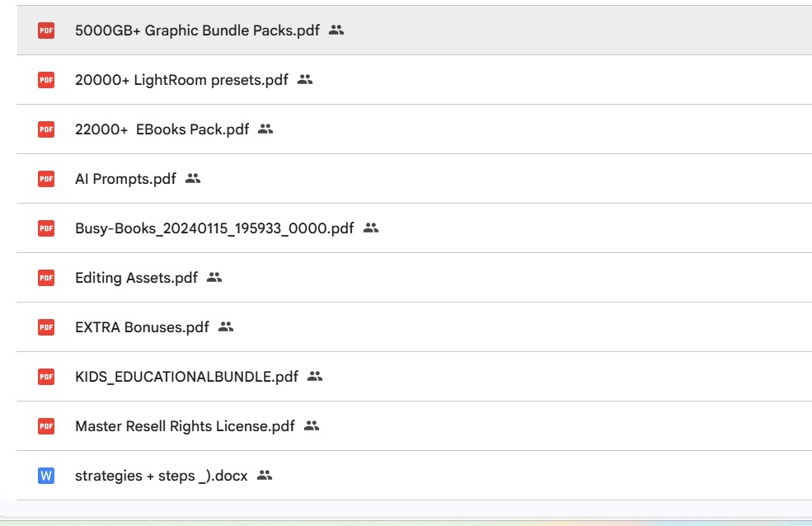This screenshot has width=812, height=526.
Task: Select Editing Assets.pdf in the list
Action: coord(136,278)
